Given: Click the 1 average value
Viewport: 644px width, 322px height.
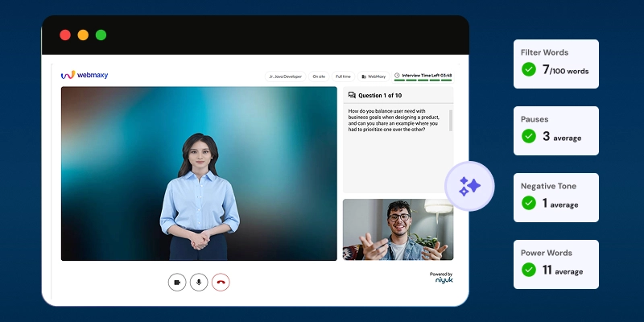Looking at the screenshot, I should click(x=560, y=204).
